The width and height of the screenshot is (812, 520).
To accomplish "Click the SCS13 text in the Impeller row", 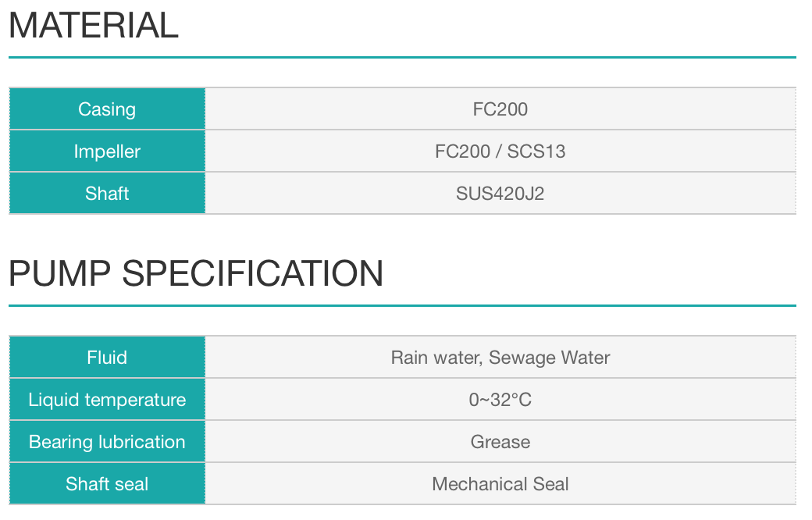I will pyautogui.click(x=536, y=151).
